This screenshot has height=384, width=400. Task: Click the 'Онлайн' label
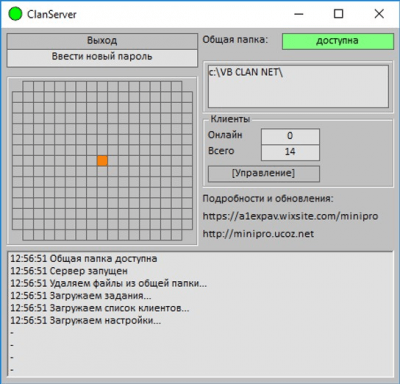[x=225, y=135]
